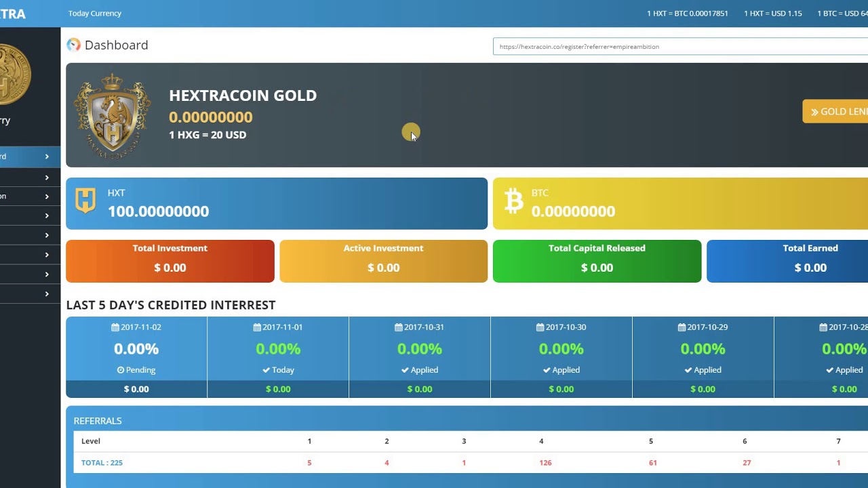The image size is (868, 488).
Task: Click the $ 0.00 amount under 2017-11-02
Action: pyautogui.click(x=136, y=389)
